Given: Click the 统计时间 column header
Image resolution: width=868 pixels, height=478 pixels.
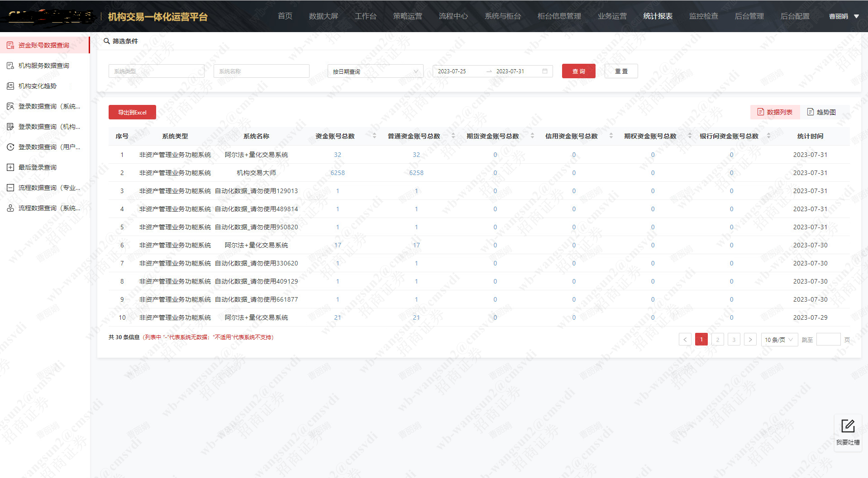Looking at the screenshot, I should pos(810,136).
